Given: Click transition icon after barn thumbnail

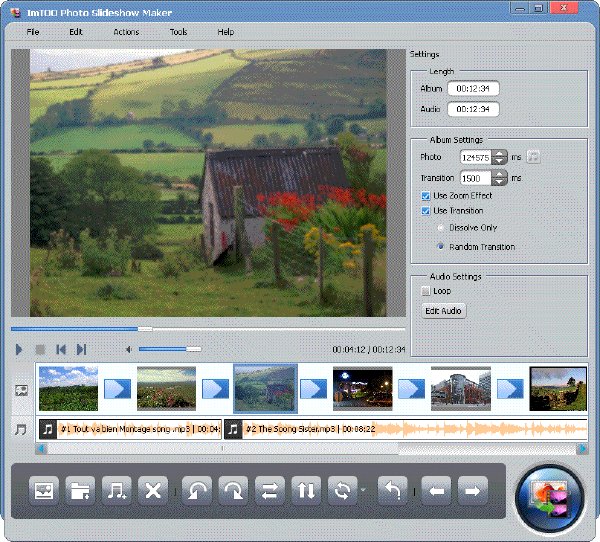Looking at the screenshot, I should [313, 389].
